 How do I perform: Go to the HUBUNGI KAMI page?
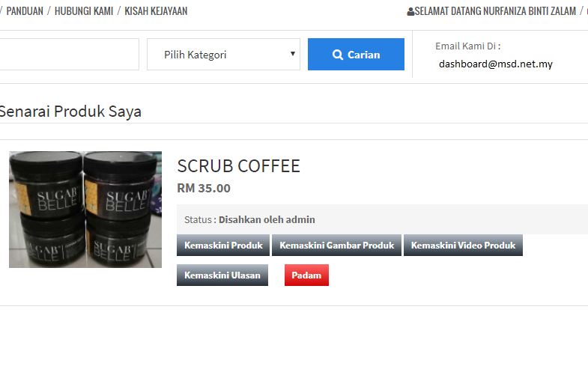pyautogui.click(x=84, y=11)
